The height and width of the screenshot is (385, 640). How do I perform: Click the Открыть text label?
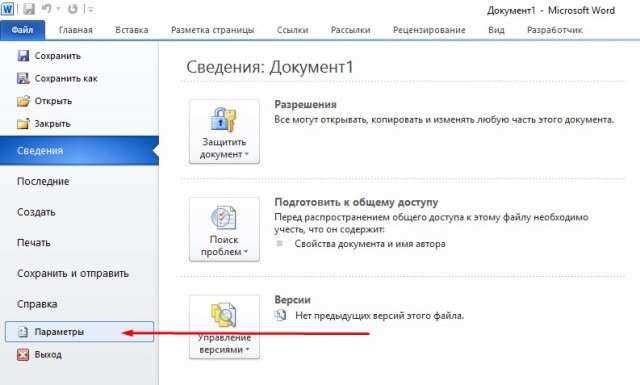point(53,101)
